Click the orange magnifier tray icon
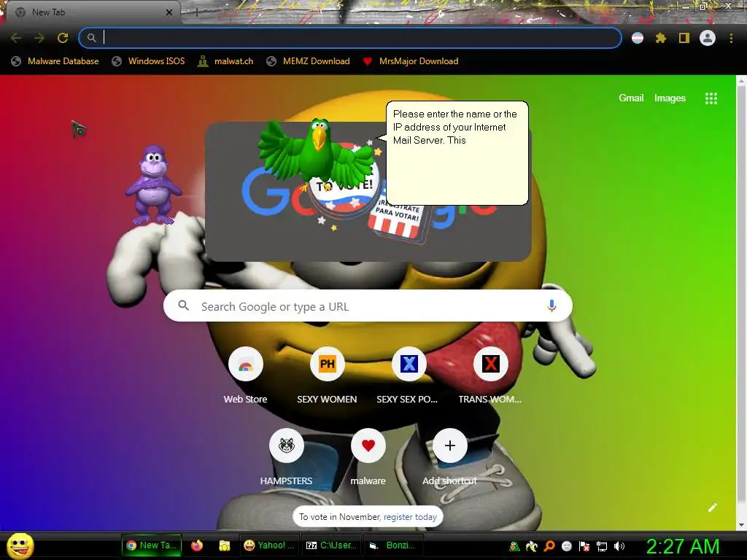The image size is (747, 560). pos(549,546)
